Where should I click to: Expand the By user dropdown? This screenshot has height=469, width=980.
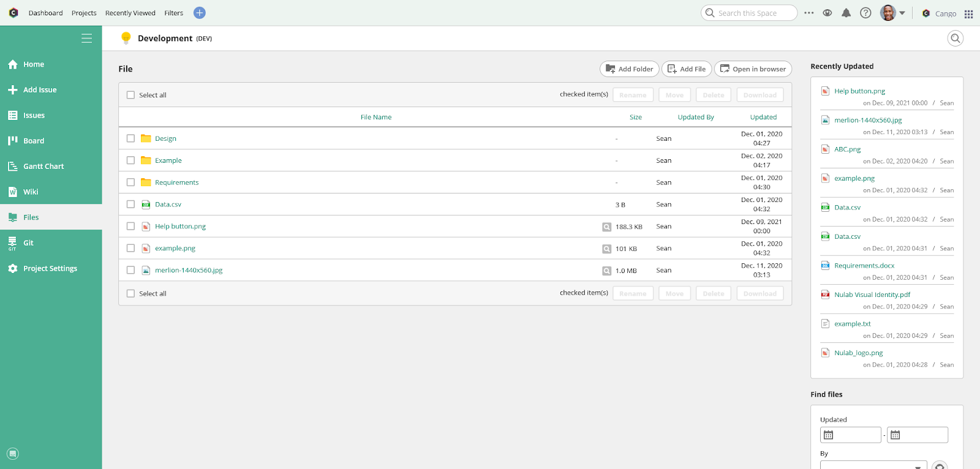[873, 465]
